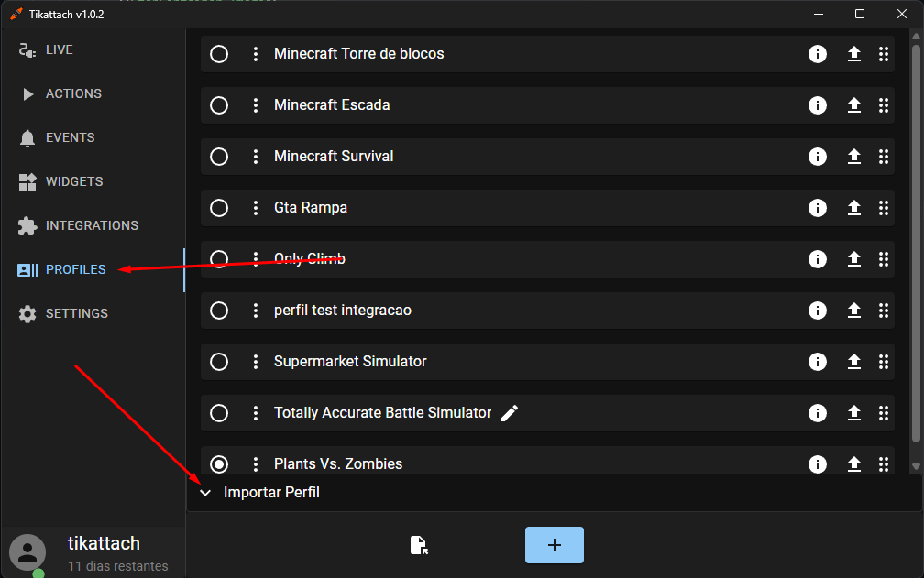Export the Minecraft Torre de blocos profile
This screenshot has height=578, width=924.
pyautogui.click(x=854, y=54)
